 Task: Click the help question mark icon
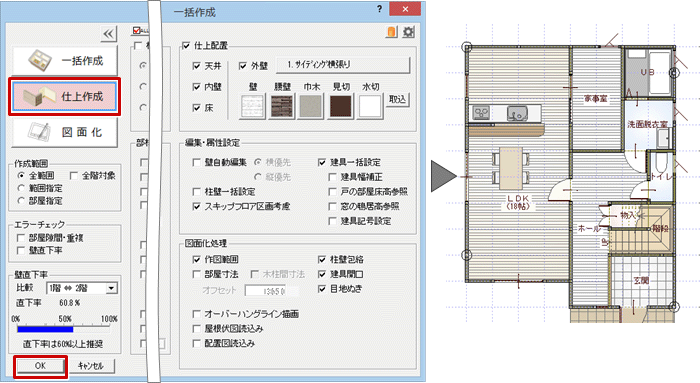point(379,9)
